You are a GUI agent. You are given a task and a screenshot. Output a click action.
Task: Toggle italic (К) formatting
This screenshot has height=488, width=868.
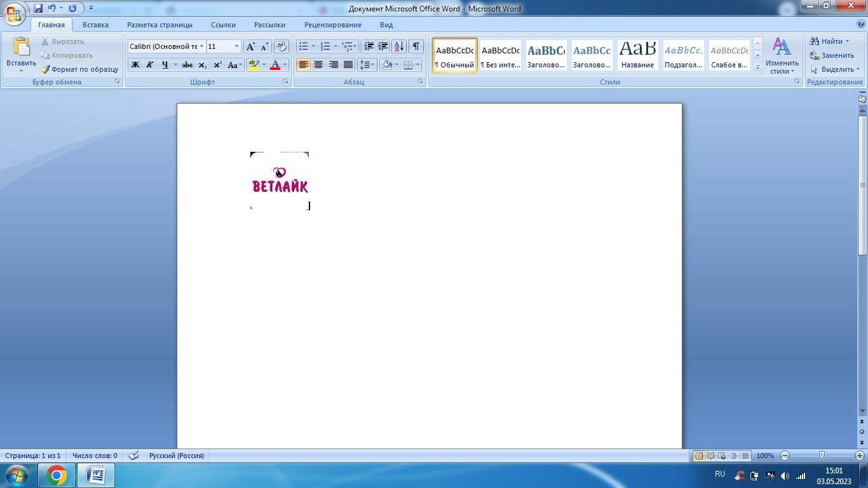[150, 65]
